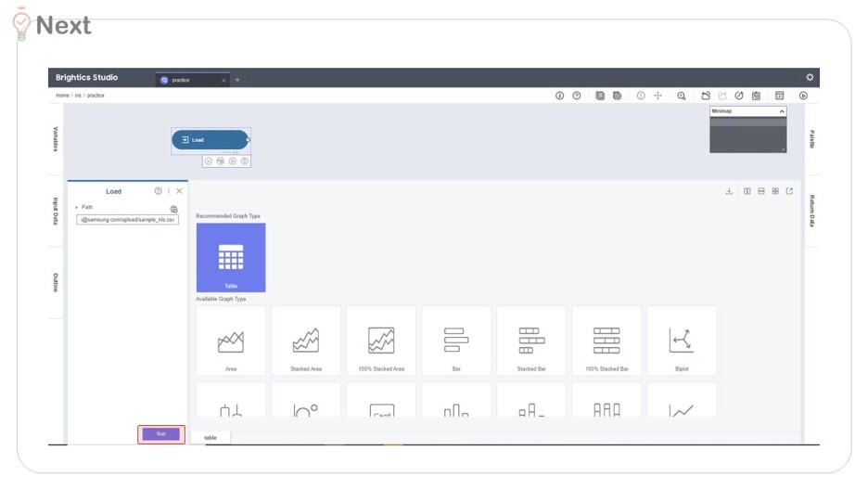Image resolution: width=868 pixels, height=489 pixels.
Task: Open the practice tab
Action: [x=192, y=81]
